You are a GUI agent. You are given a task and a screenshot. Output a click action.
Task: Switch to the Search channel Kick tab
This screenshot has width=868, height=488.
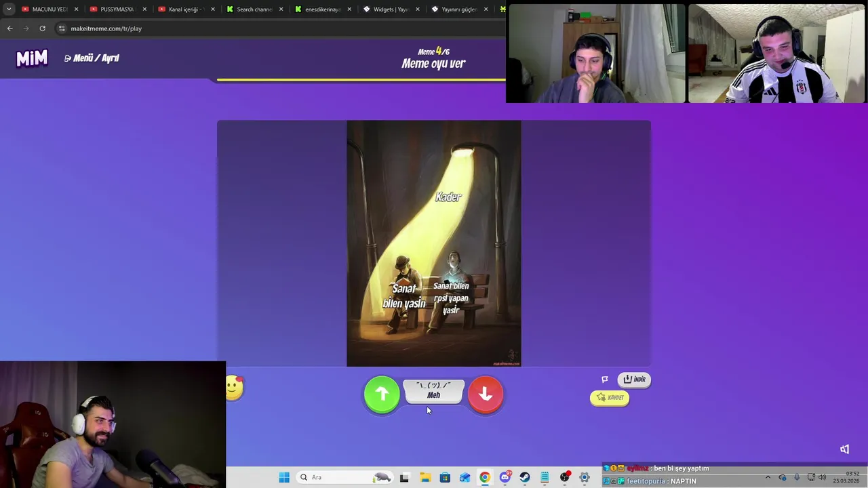coord(254,9)
